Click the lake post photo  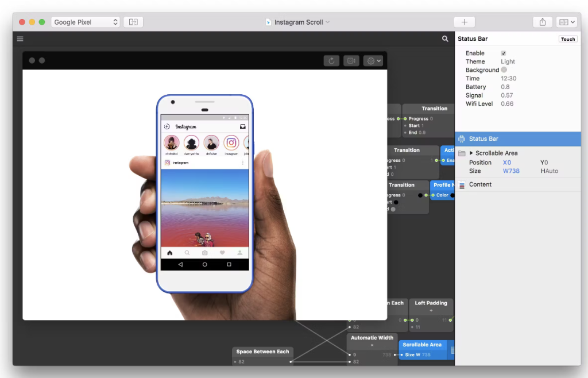point(205,208)
